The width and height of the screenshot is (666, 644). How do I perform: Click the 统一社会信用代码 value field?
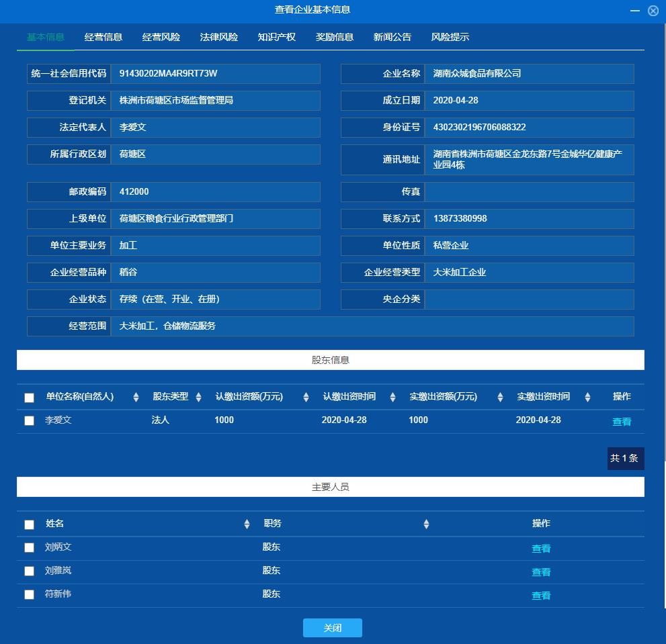215,74
